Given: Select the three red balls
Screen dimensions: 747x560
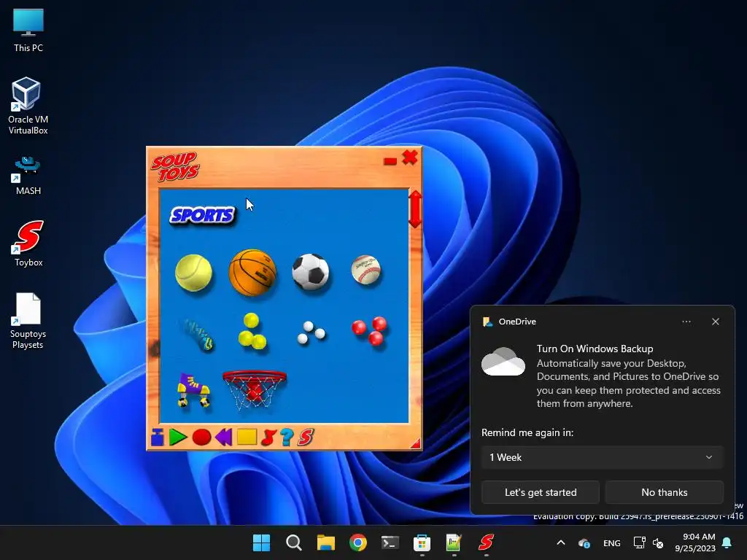Looking at the screenshot, I should coord(370,330).
